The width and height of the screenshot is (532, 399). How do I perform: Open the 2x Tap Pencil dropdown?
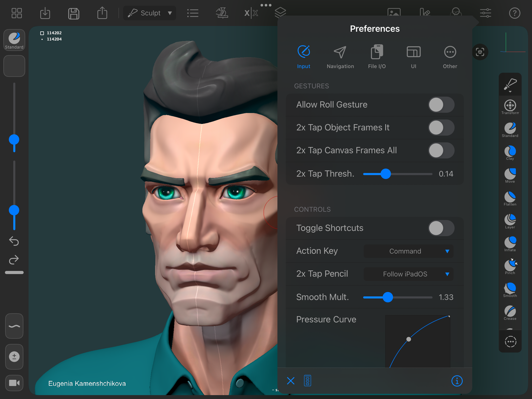[408, 274]
